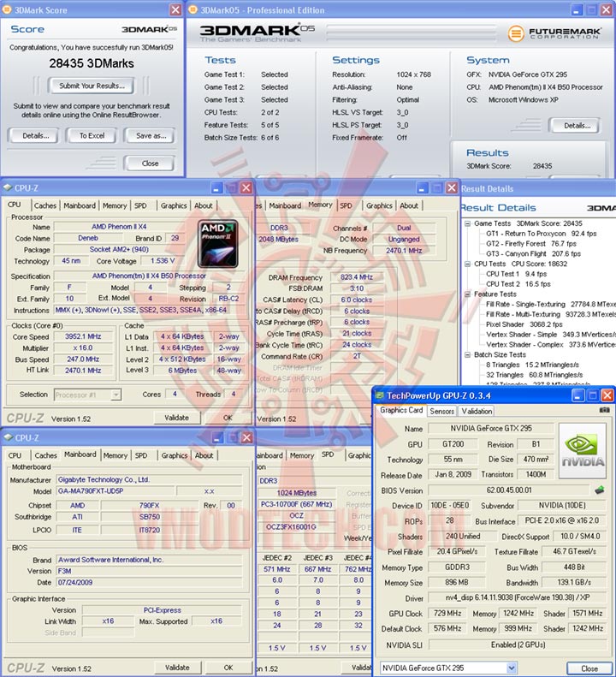
Task: Select the Graphics Card tab in GPU-Z
Action: click(x=401, y=410)
